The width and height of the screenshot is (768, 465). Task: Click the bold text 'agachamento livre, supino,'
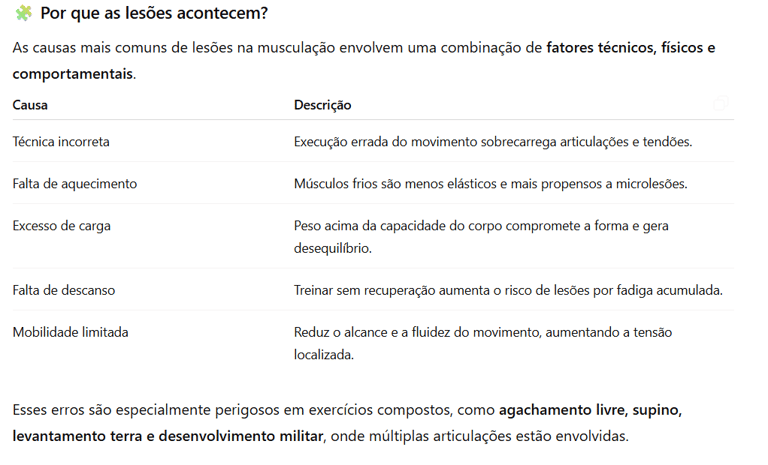pos(590,410)
